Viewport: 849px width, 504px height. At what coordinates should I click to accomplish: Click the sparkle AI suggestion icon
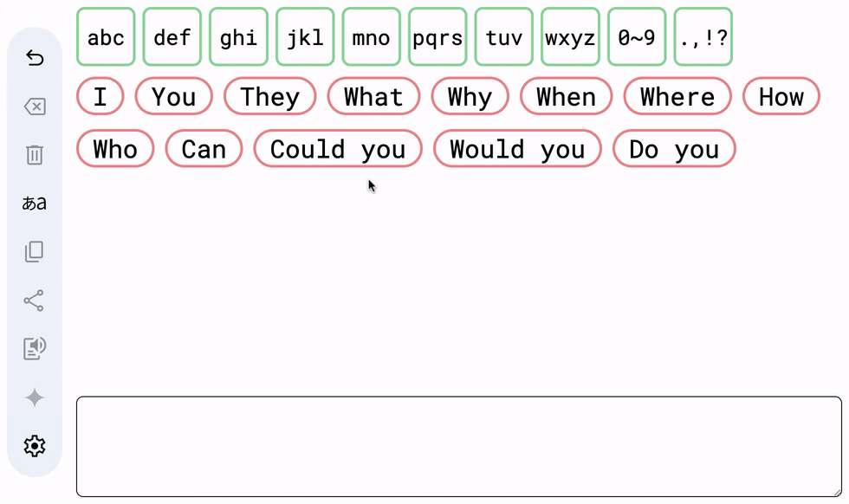tap(35, 397)
